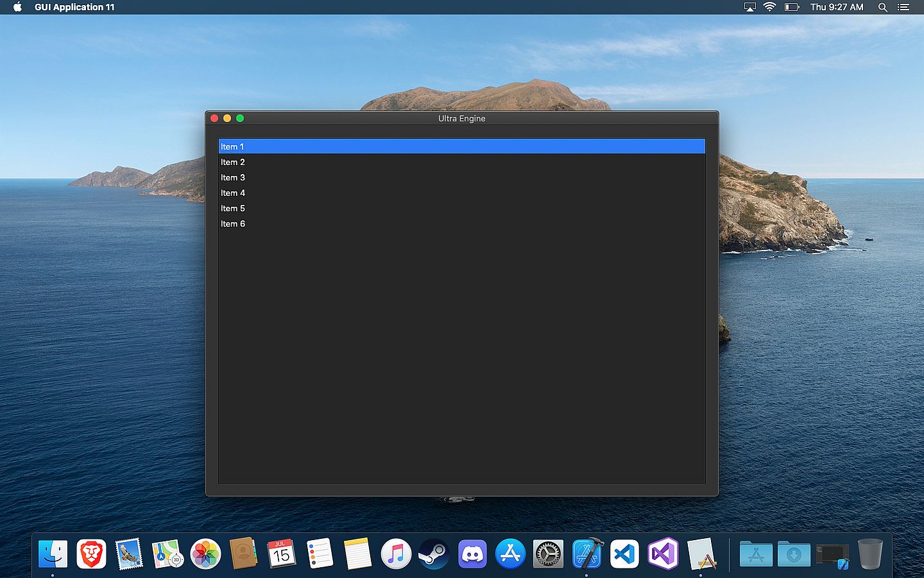Open the AirPlay display menu

[749, 7]
